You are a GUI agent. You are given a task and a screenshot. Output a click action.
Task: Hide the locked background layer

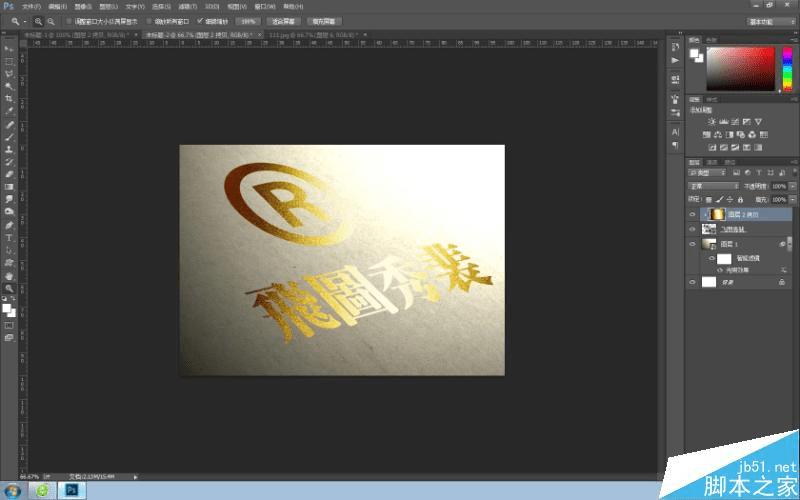click(692, 282)
